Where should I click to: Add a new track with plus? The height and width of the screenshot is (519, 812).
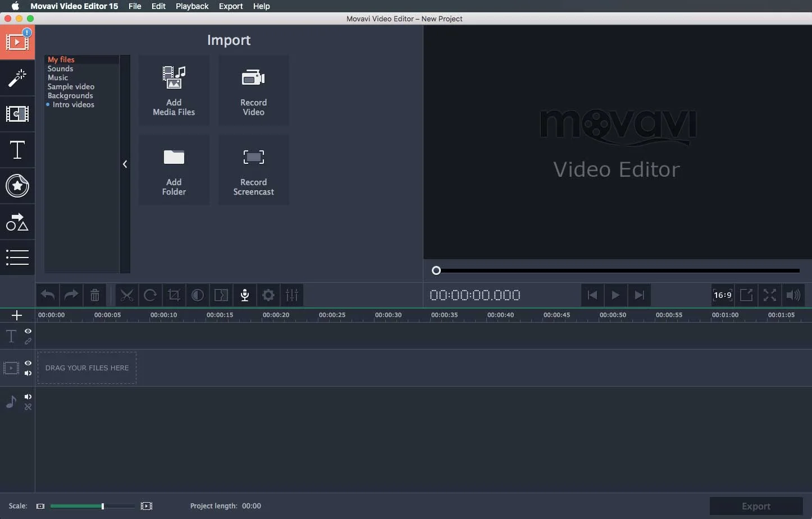[17, 315]
